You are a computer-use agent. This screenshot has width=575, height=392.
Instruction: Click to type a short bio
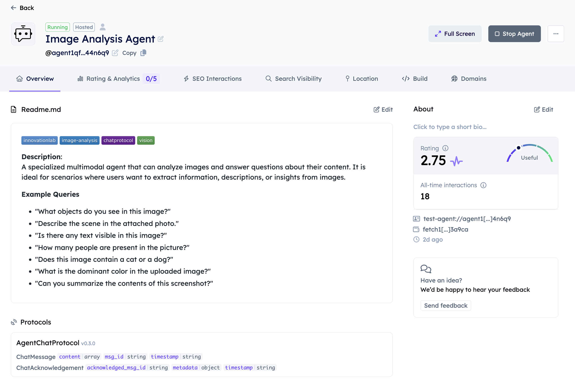[450, 127]
